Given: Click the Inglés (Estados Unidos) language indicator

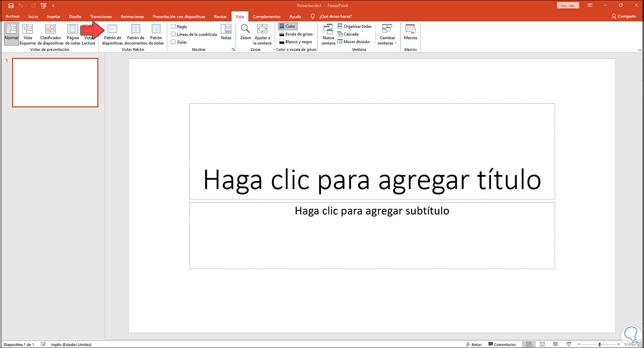Looking at the screenshot, I should coord(71,345).
